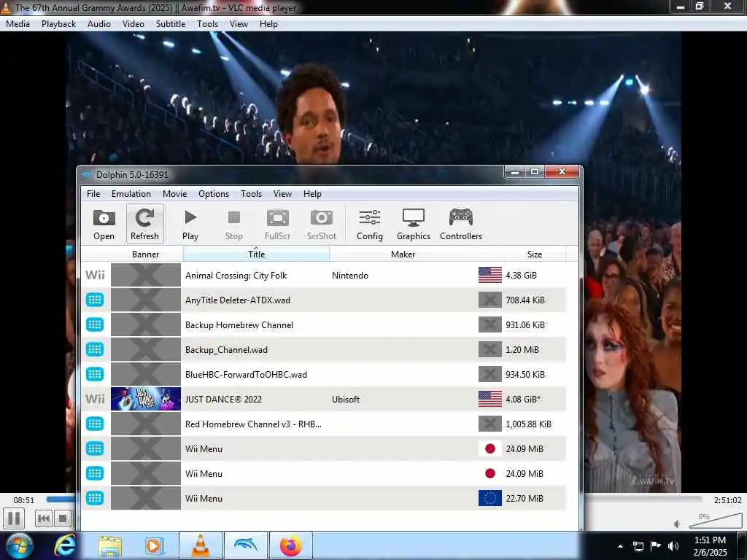Click VLC previous media button

[x=43, y=518]
